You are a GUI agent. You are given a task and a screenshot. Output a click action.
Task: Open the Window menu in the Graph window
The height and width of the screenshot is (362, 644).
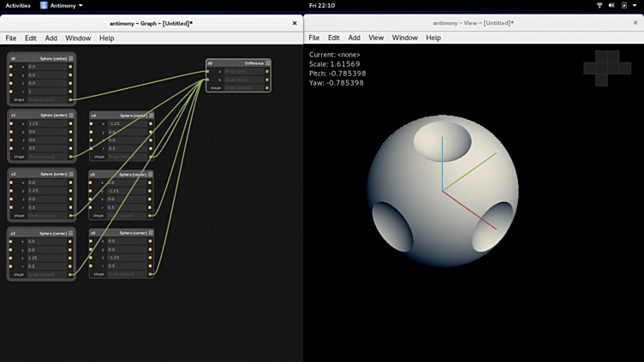[78, 38]
